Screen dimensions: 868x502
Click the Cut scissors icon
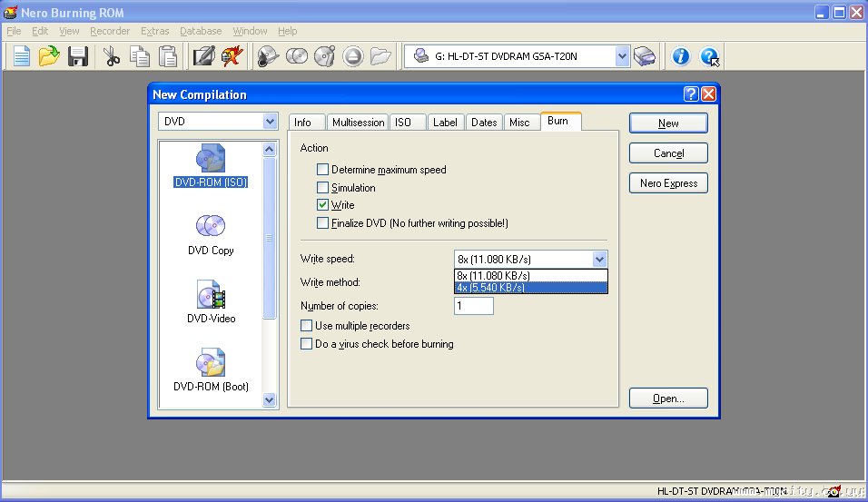coord(112,56)
